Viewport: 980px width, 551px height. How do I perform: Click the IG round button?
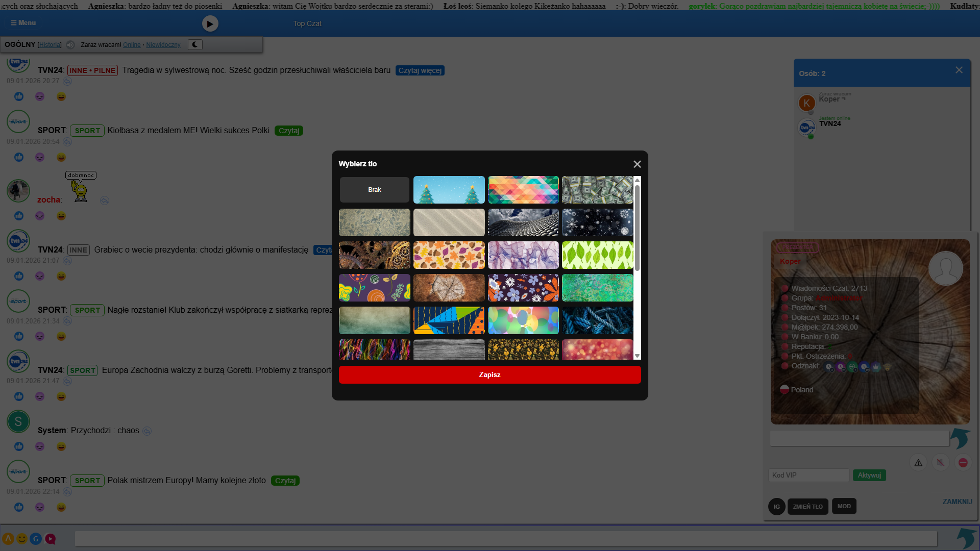pos(776,507)
